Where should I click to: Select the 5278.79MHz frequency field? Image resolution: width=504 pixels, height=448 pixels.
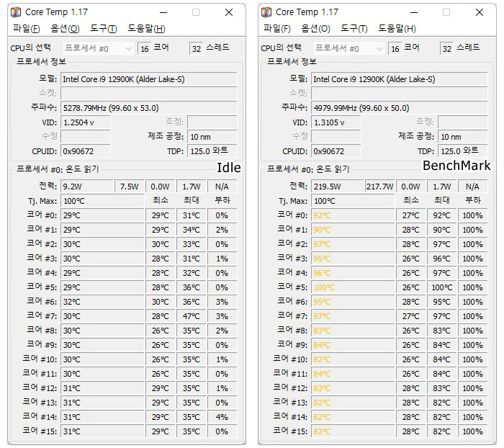click(x=149, y=108)
